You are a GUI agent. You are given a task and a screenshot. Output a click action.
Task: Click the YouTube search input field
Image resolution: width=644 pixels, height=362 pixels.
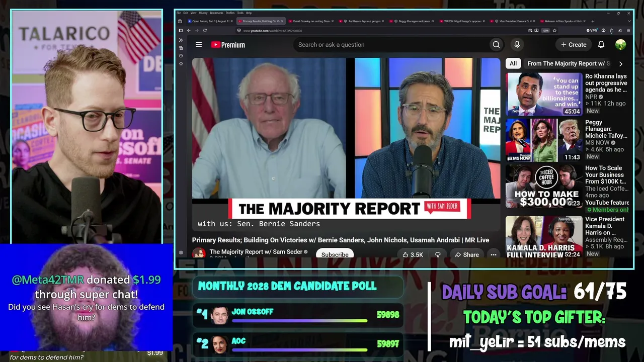point(392,45)
